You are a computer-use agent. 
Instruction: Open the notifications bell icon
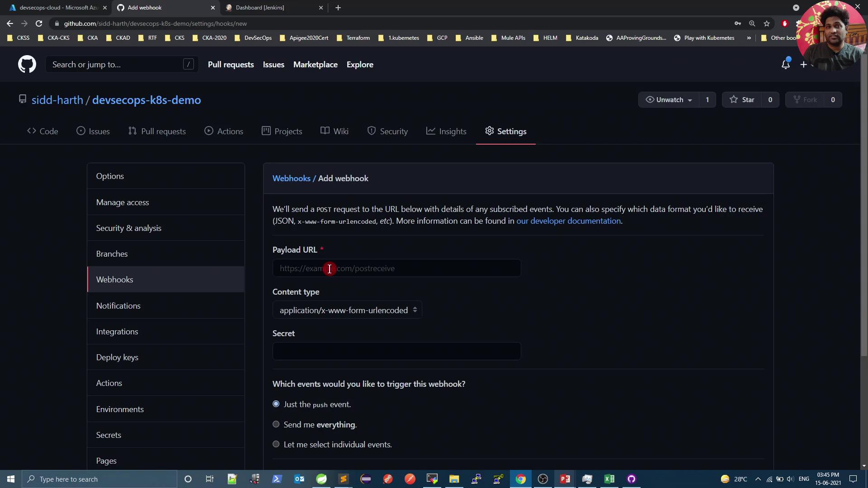pos(785,65)
